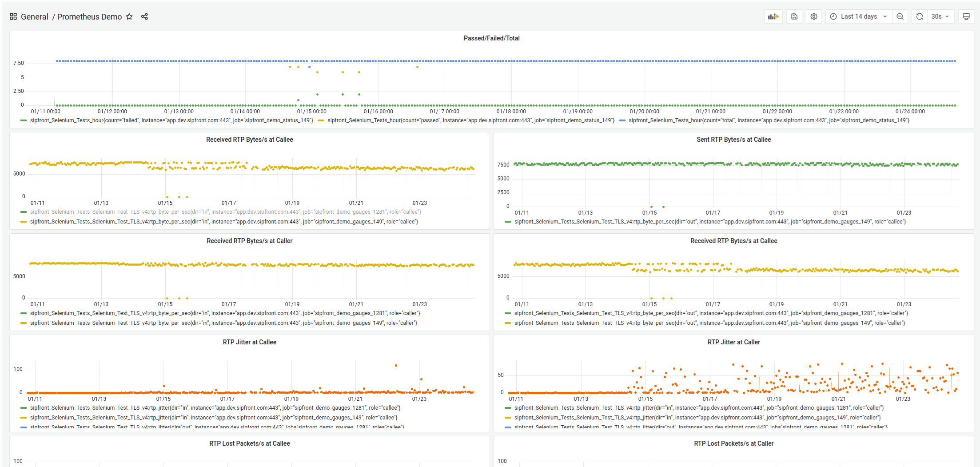980x467 pixels.
Task: Open RTP Jitter at Caller panel title
Action: (x=733, y=342)
